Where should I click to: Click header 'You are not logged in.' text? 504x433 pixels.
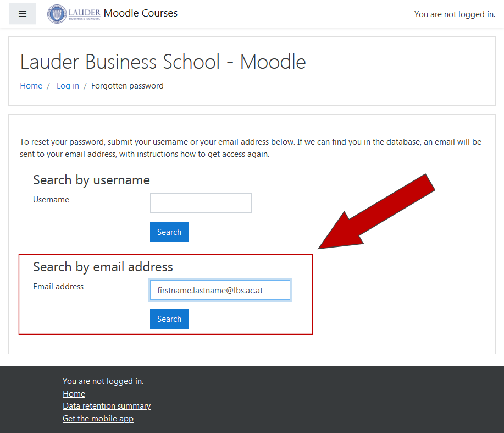coord(455,14)
